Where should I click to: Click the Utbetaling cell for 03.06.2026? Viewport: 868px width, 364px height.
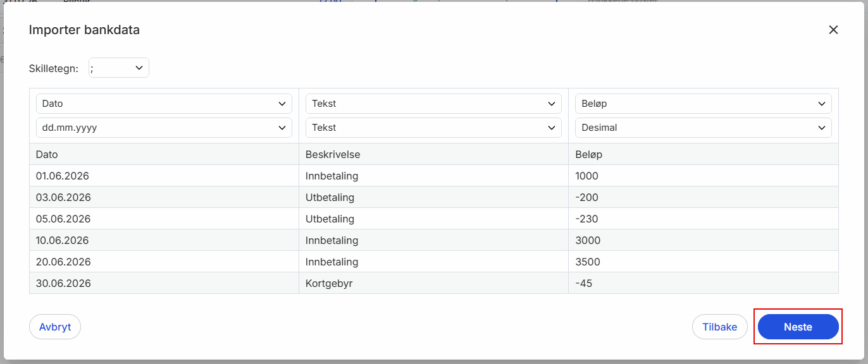click(433, 197)
